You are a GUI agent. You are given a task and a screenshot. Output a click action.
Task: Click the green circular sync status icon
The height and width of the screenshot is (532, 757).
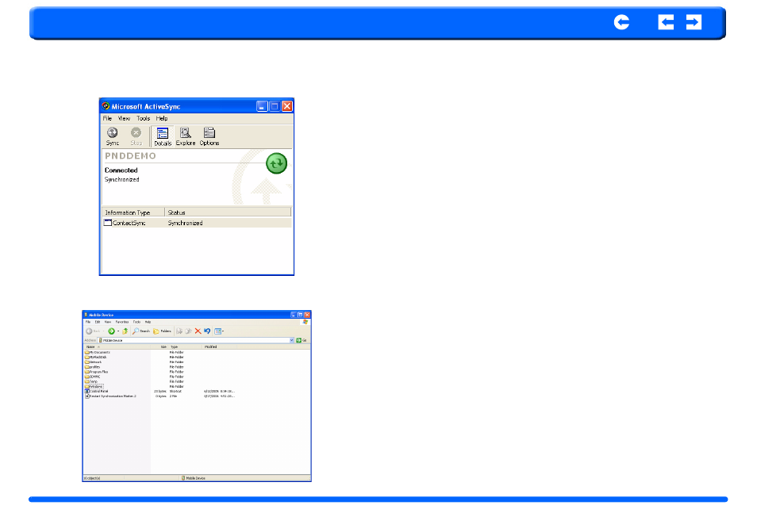(277, 163)
